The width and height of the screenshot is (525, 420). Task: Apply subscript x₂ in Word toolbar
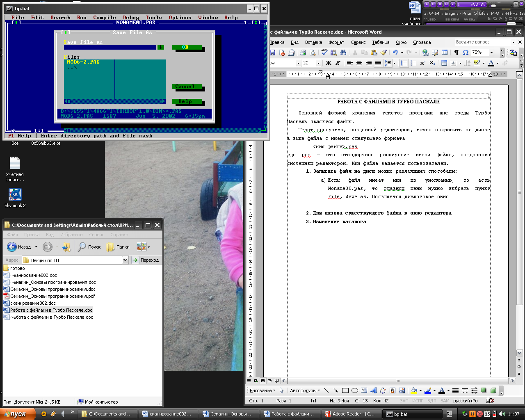click(432, 63)
